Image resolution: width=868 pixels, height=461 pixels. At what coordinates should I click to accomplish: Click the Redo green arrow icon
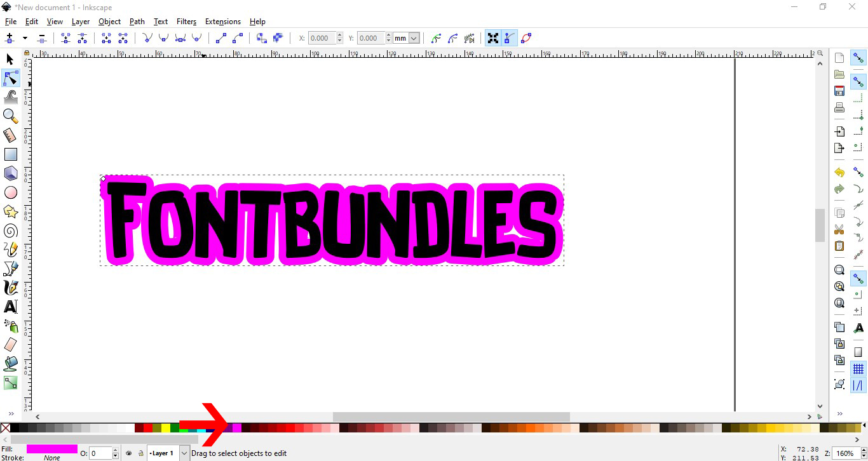(x=839, y=189)
